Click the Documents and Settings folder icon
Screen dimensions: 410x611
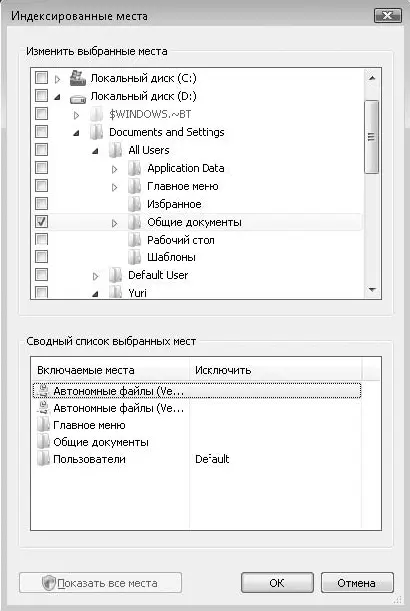tap(96, 132)
